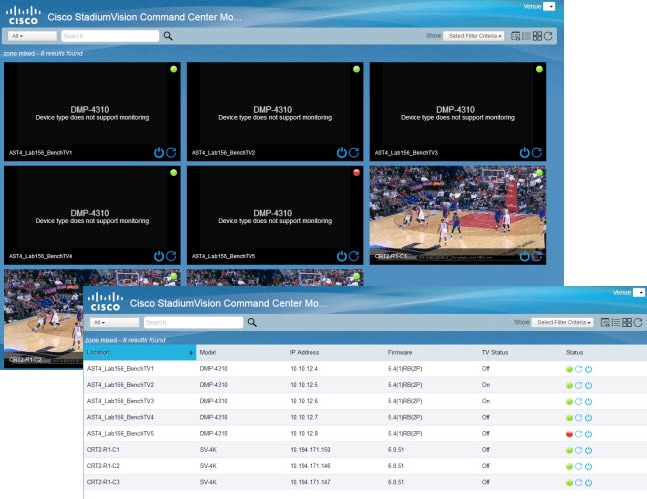The image size is (647, 499).
Task: Refresh icon in AST4_Lab156_BenchTV5 table row
Action: coord(579,434)
